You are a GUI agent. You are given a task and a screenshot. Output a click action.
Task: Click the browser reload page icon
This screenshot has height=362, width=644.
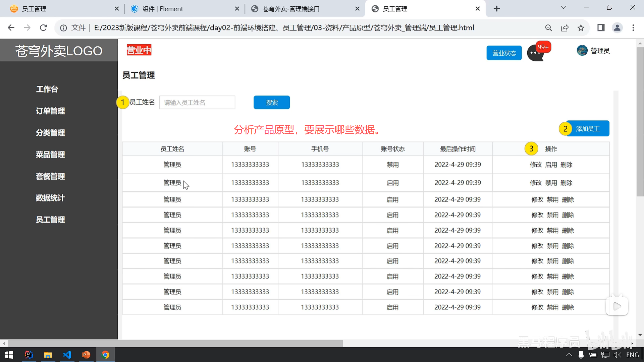click(43, 28)
